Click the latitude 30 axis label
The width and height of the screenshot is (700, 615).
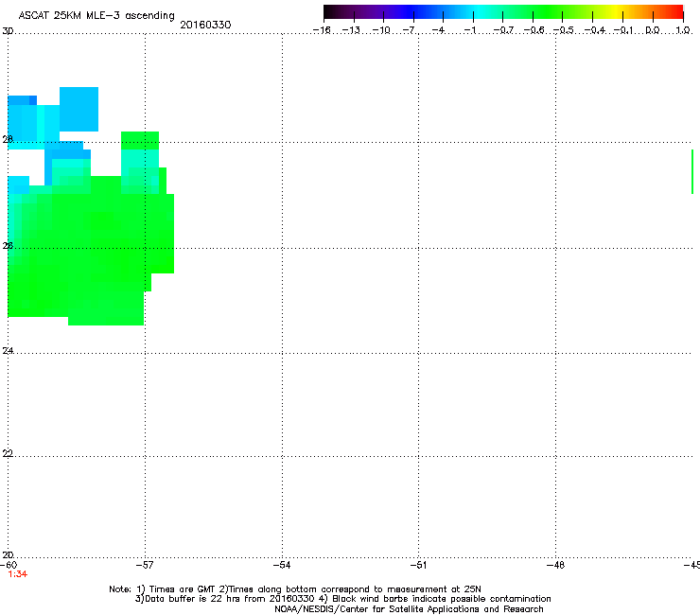(x=8, y=31)
